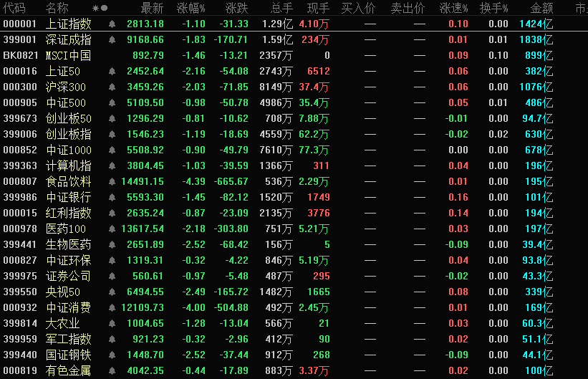Screen dimensions: 588x379
Task: Click code 399441 in the list
Action: tap(20, 244)
